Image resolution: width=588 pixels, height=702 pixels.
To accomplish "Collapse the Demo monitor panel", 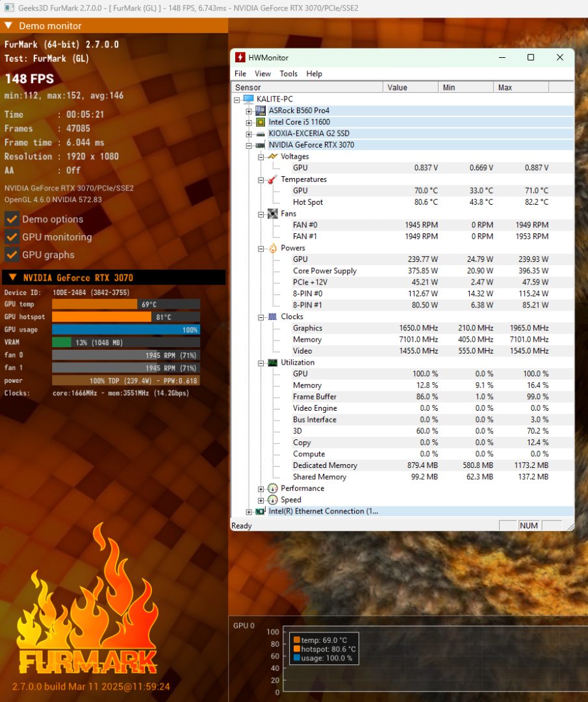I will click(x=8, y=25).
